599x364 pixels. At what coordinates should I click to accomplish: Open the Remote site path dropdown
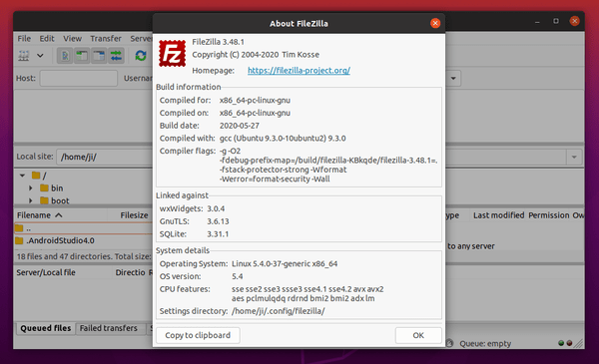574,157
